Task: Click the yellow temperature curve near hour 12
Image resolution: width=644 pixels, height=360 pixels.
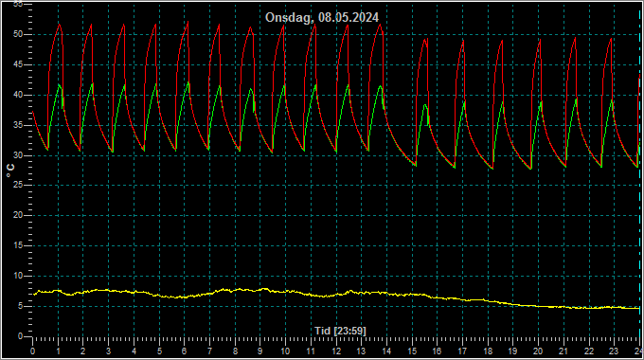Action: 336,295
